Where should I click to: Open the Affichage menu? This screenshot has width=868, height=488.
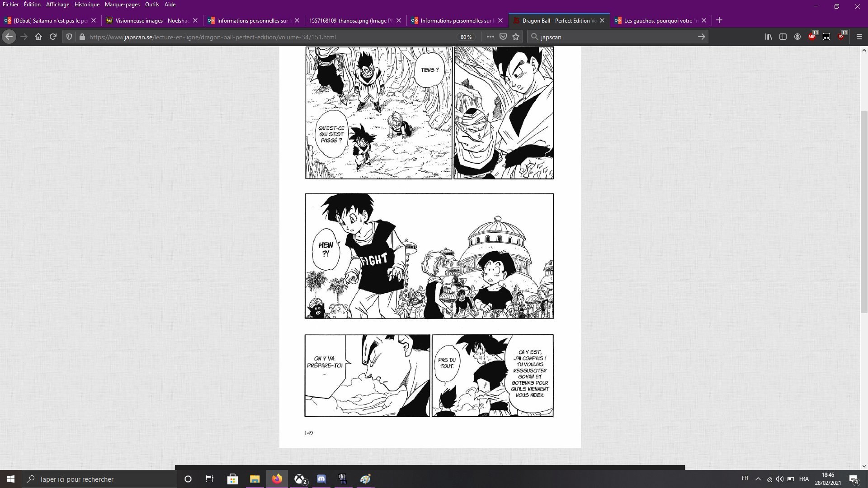(x=58, y=5)
